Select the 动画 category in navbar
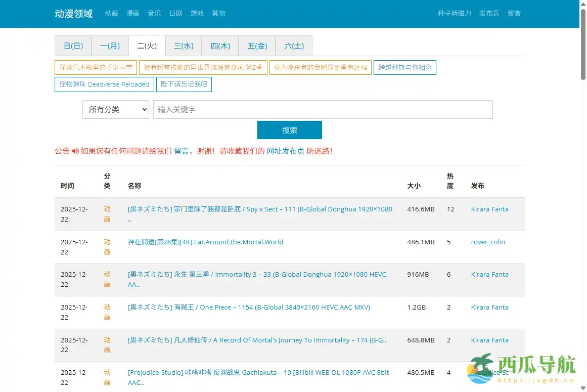This screenshot has height=392, width=587. (x=111, y=14)
